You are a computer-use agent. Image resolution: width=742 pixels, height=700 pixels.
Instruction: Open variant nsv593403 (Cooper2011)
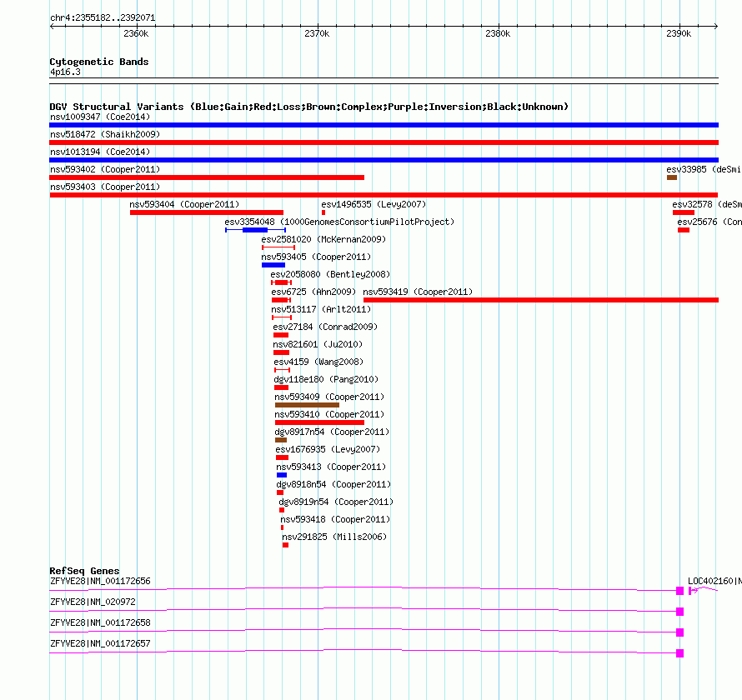point(384,195)
